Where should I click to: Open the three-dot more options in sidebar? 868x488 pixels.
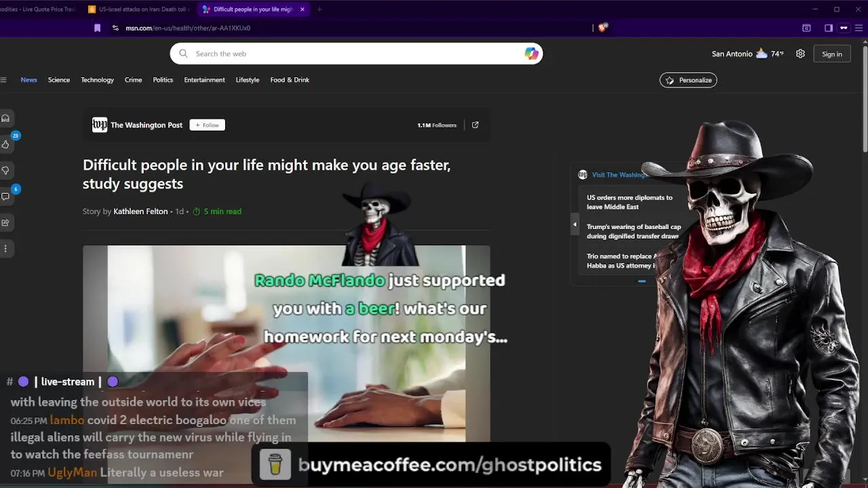pos(5,249)
